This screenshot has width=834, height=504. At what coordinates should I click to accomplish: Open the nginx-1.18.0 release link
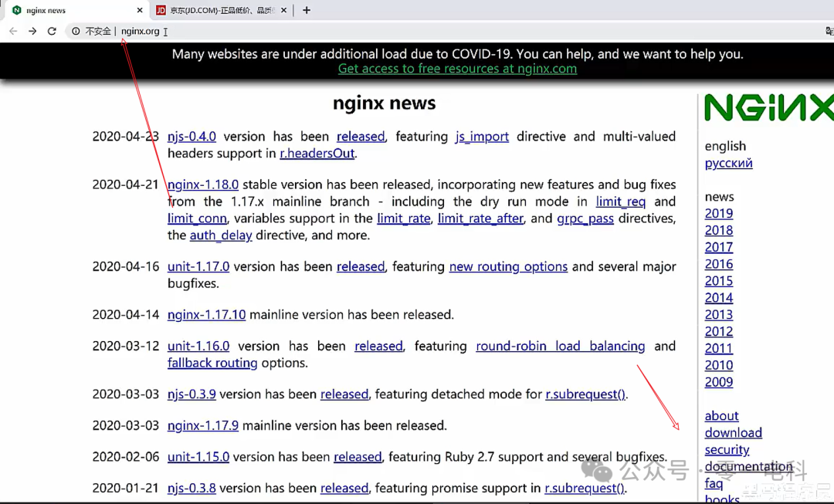point(202,184)
